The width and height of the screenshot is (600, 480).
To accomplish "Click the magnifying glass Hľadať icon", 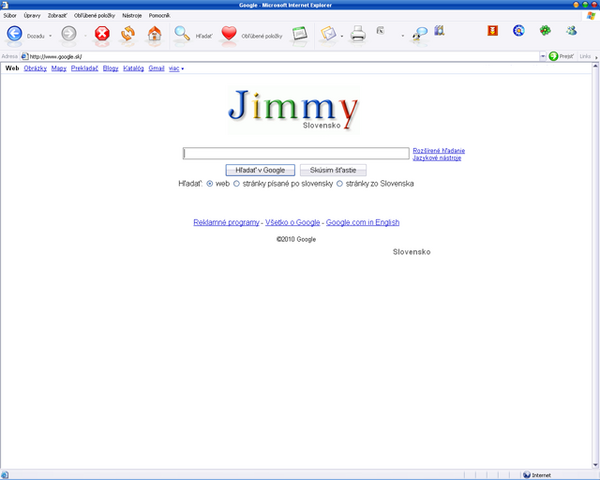I will pos(182,34).
